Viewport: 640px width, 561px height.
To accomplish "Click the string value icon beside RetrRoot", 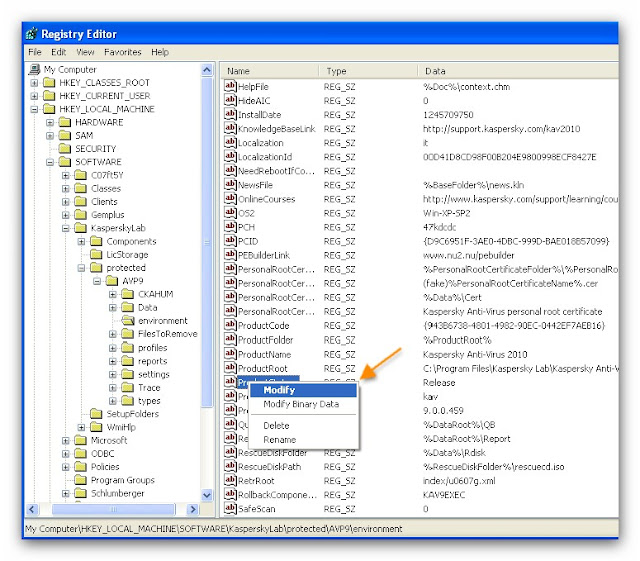I will tap(230, 481).
